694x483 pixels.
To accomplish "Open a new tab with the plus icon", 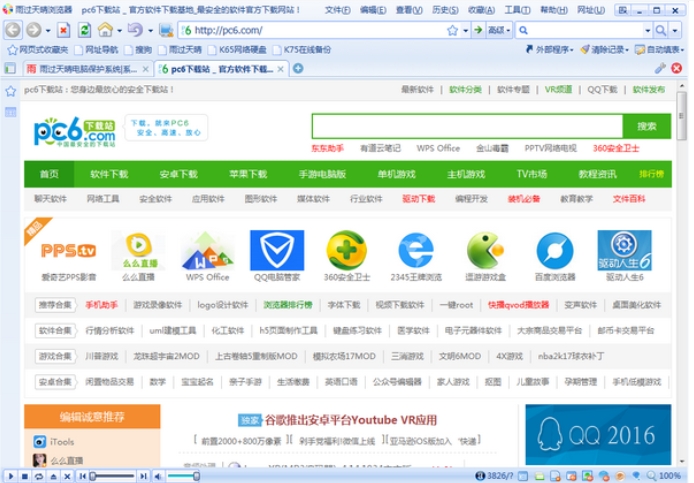I will coord(298,69).
